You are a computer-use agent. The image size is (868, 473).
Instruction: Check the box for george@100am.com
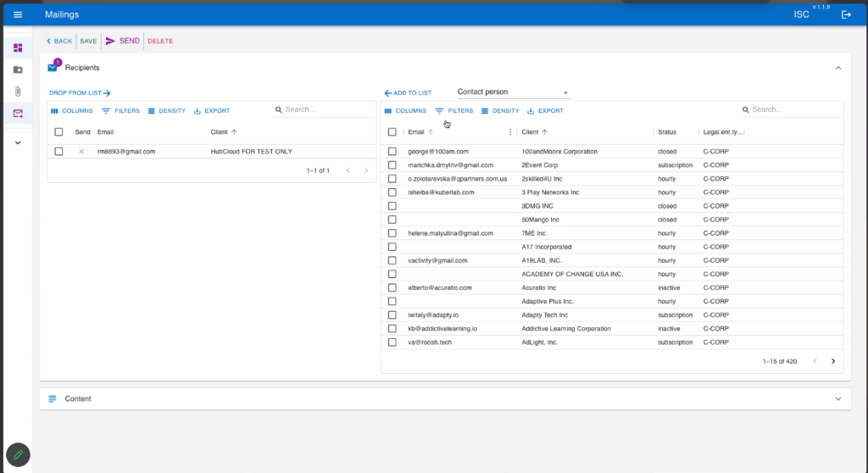pyautogui.click(x=392, y=152)
